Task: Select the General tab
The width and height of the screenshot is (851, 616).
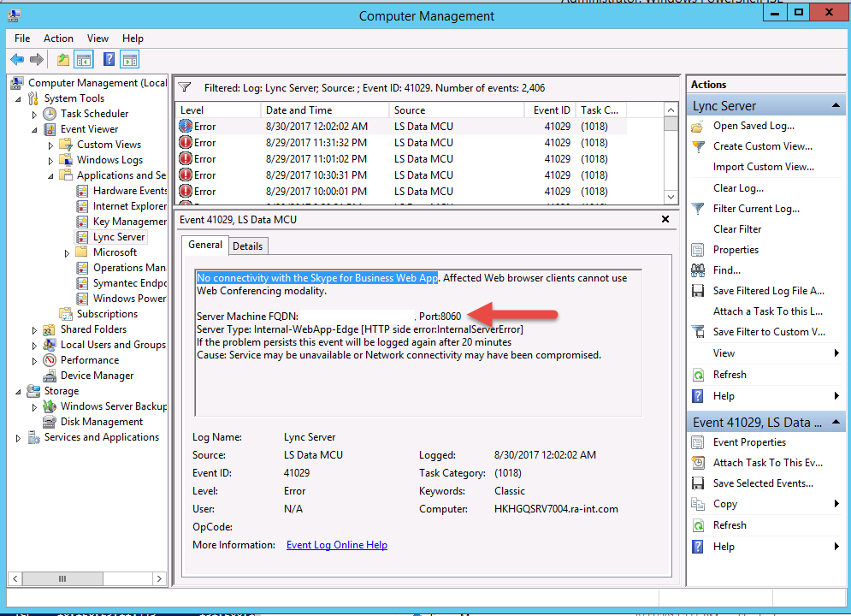Action: pos(205,245)
